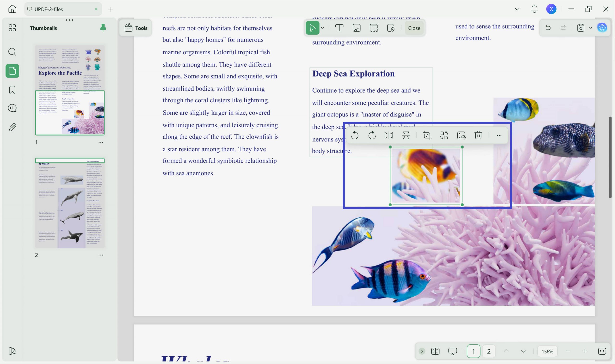
Task: Open the Tools menu button
Action: click(135, 28)
